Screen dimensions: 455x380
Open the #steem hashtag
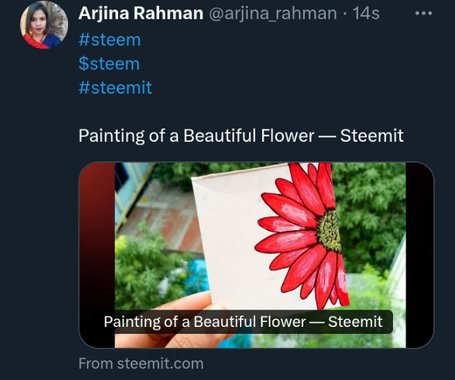point(110,40)
